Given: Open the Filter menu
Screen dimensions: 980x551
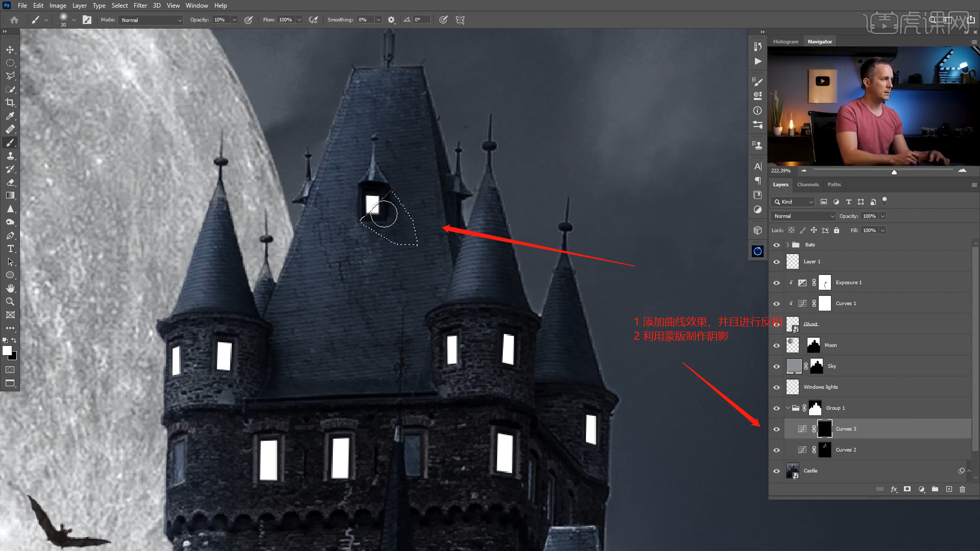Looking at the screenshot, I should [140, 6].
